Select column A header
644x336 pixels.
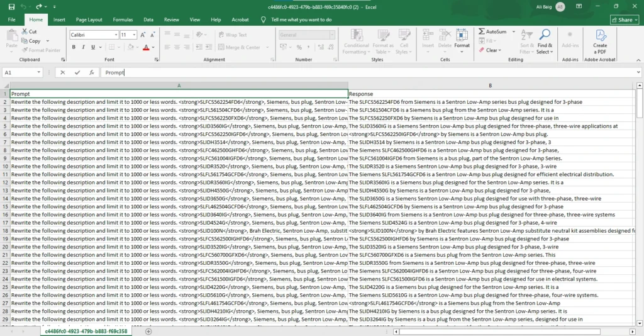click(179, 86)
